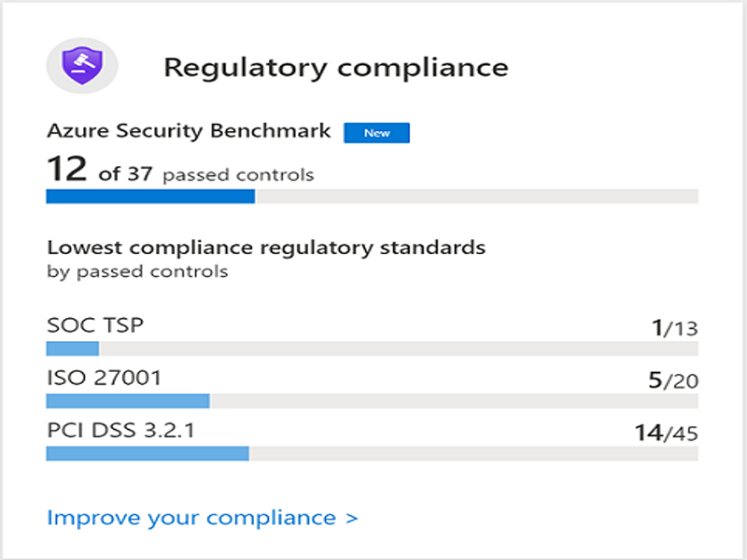Viewport: 747px width, 560px height.
Task: Click the Lowest compliance regulatory standards heading
Action: 266,247
